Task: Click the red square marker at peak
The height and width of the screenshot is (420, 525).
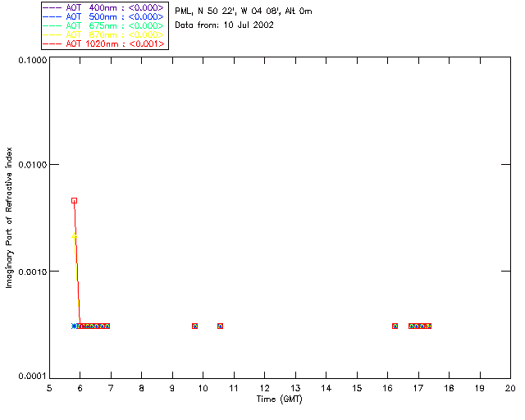Action: (x=75, y=201)
